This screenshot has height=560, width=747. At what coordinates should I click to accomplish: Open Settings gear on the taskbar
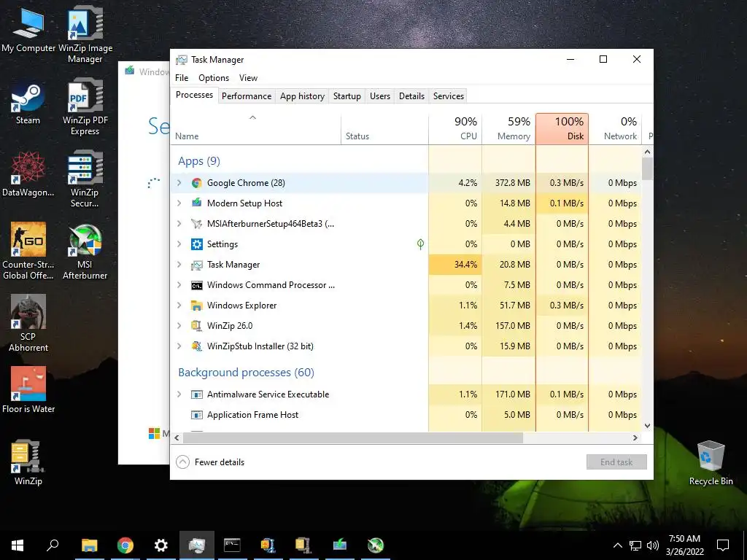pyautogui.click(x=161, y=545)
